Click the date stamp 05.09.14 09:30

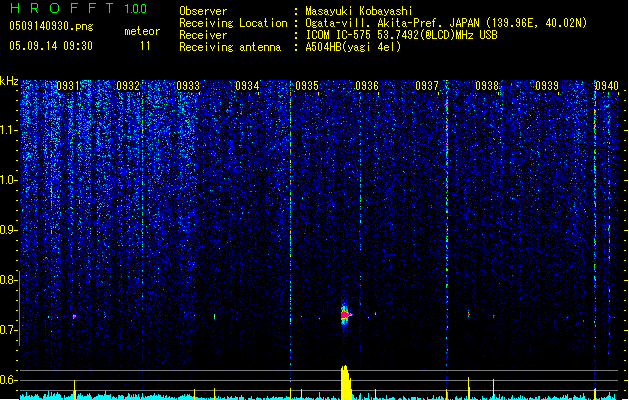point(51,46)
